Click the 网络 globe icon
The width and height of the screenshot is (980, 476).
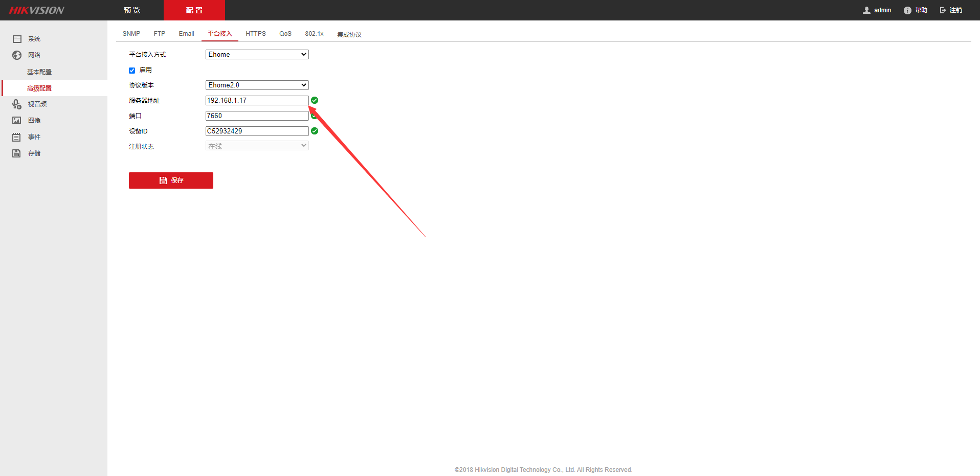click(x=17, y=55)
